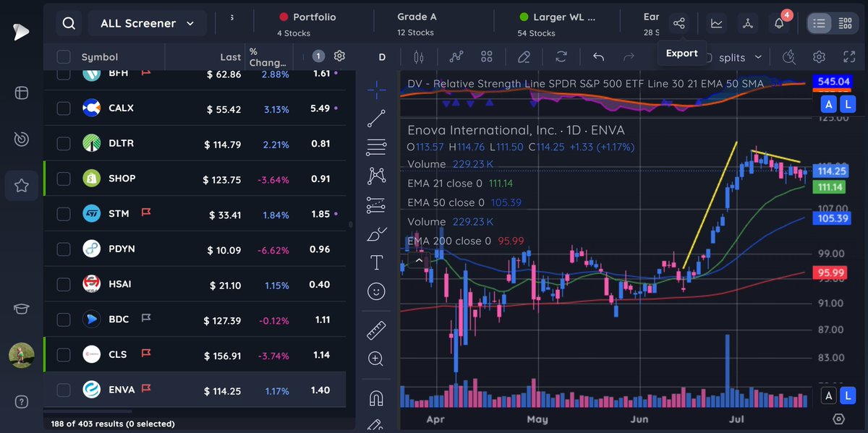Select the brush drawing tool
The height and width of the screenshot is (433, 868).
pyautogui.click(x=376, y=233)
